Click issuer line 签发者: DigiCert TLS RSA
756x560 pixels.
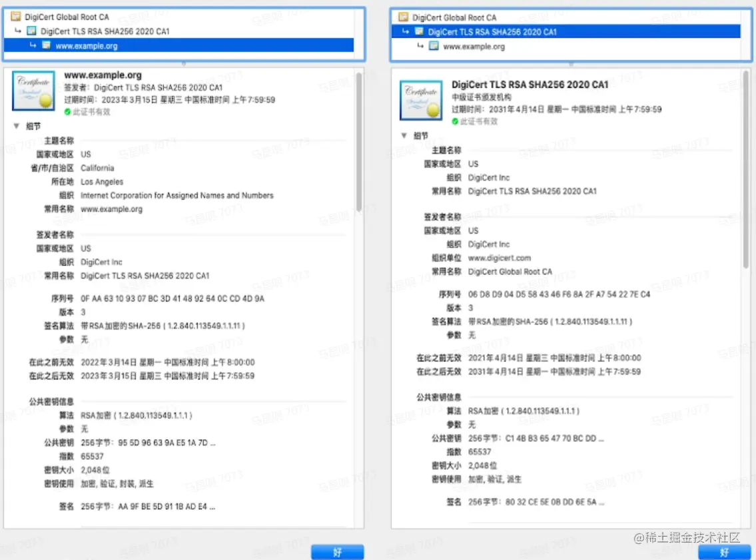point(143,88)
